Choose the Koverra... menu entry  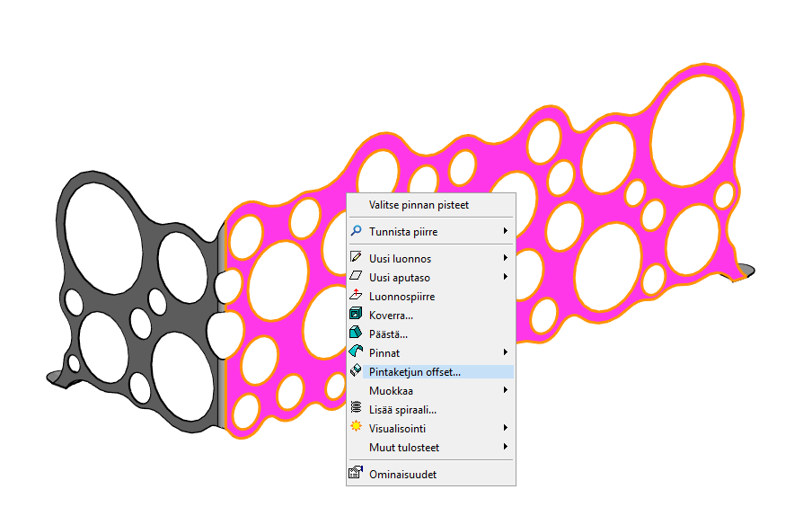391,315
